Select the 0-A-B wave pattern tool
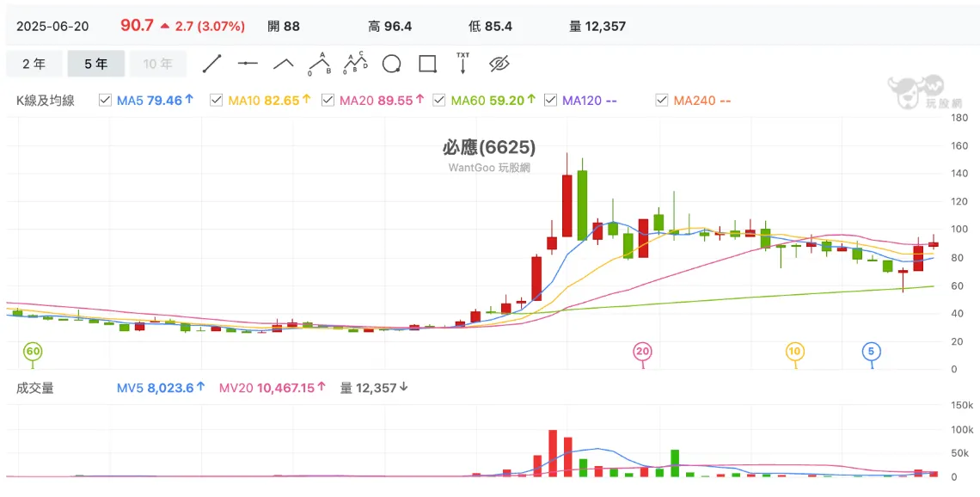 click(x=320, y=64)
